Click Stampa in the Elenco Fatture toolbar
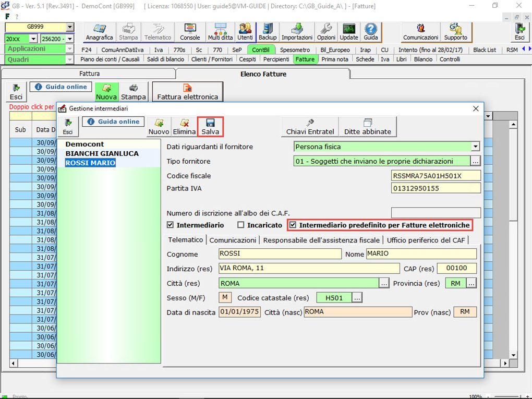532x399 pixels. [134, 92]
